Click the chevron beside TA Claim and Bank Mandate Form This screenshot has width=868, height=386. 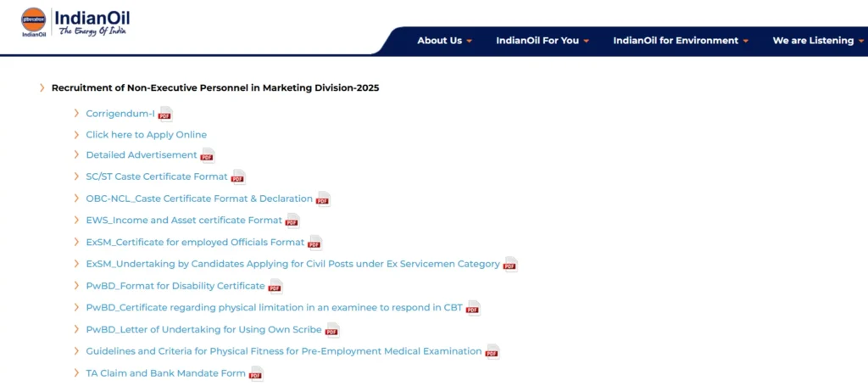tap(76, 373)
